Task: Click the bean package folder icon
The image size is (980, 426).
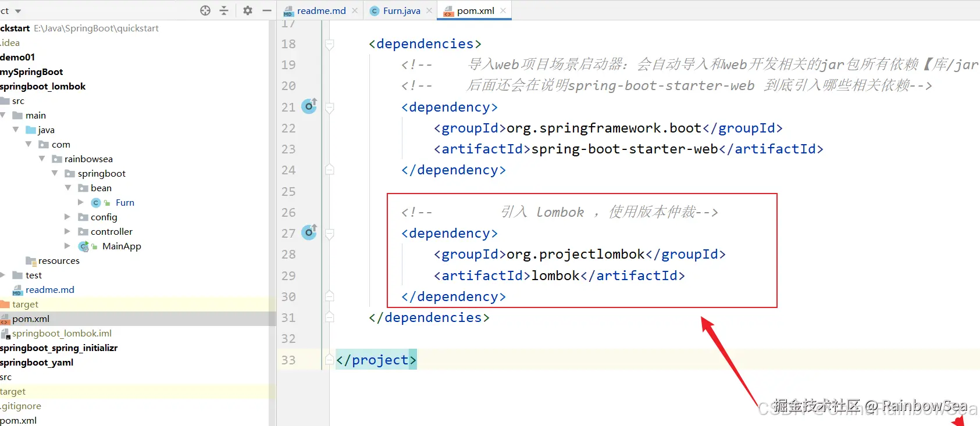Action: (83, 188)
